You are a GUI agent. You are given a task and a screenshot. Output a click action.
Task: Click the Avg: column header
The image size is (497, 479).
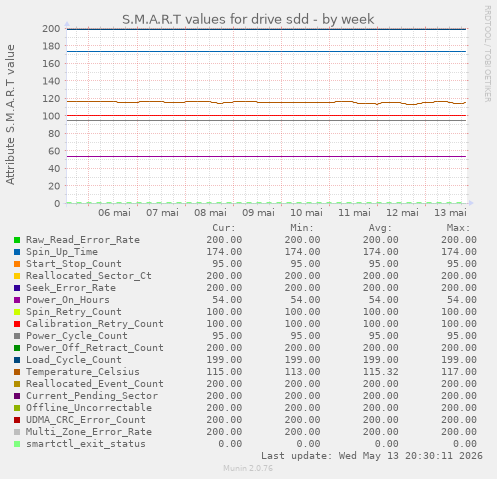coord(380,228)
